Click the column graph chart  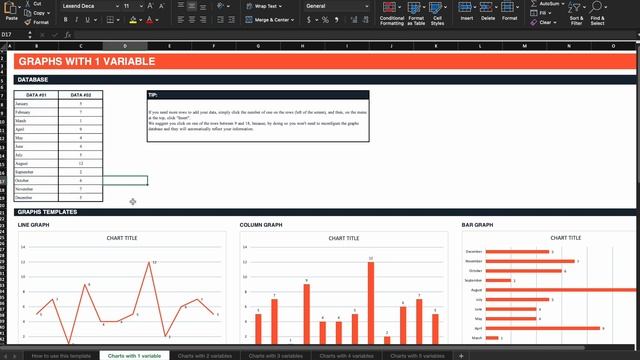click(x=344, y=288)
